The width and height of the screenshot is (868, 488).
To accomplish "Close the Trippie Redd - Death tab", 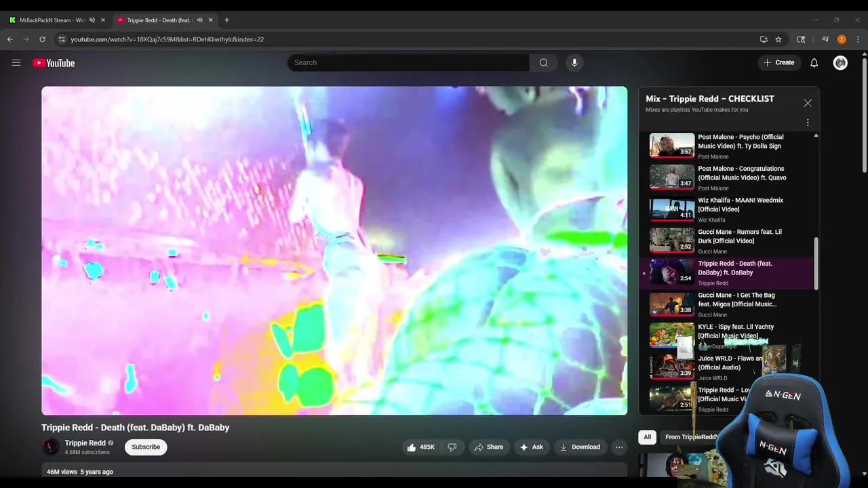I will point(211,20).
